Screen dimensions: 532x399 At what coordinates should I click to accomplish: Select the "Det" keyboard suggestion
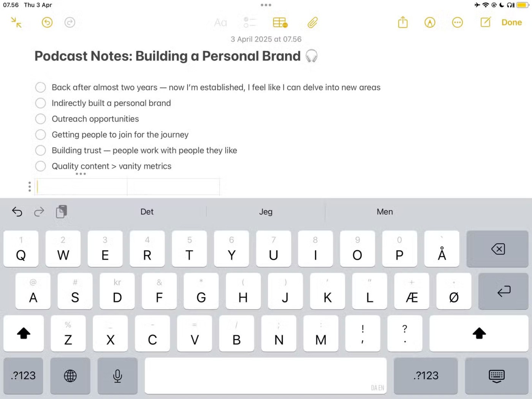[x=147, y=212]
